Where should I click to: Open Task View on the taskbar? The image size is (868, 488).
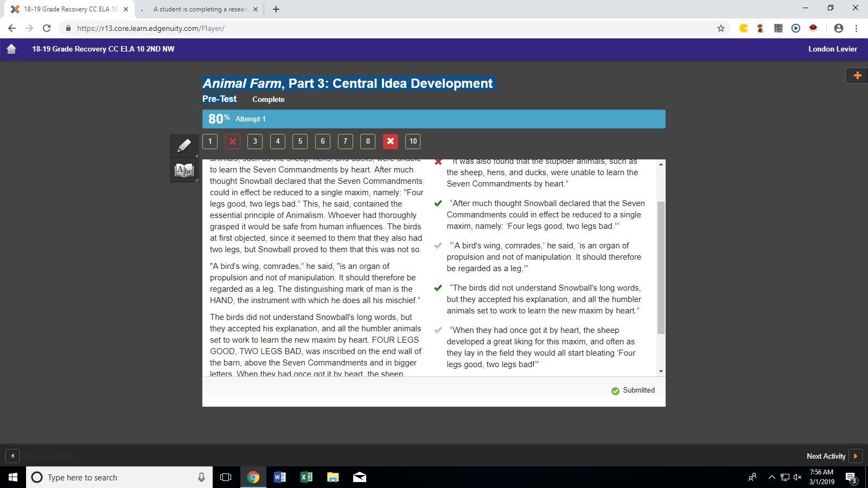[x=226, y=477]
